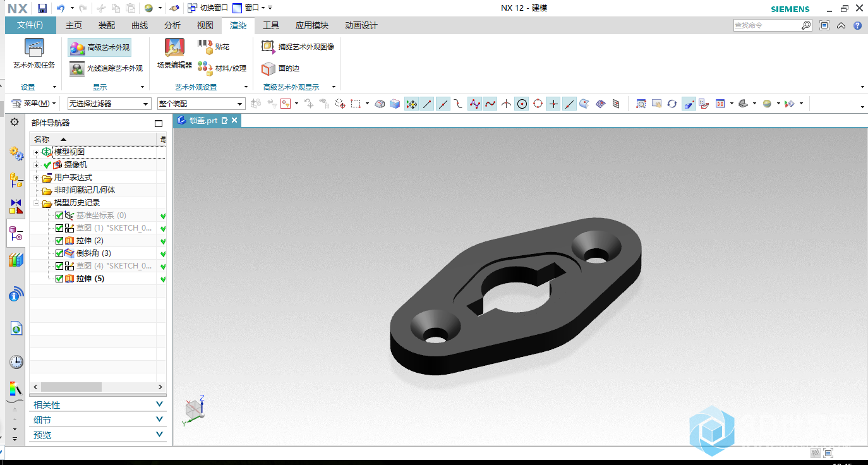Image resolution: width=868 pixels, height=465 pixels.
Task: Open the history clock sidebar icon
Action: pos(16,362)
